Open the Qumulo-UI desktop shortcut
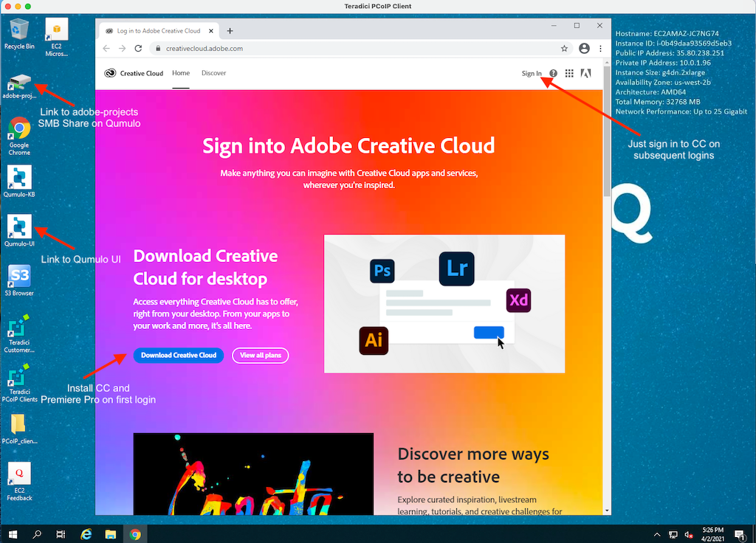The height and width of the screenshot is (543, 756). [19, 231]
